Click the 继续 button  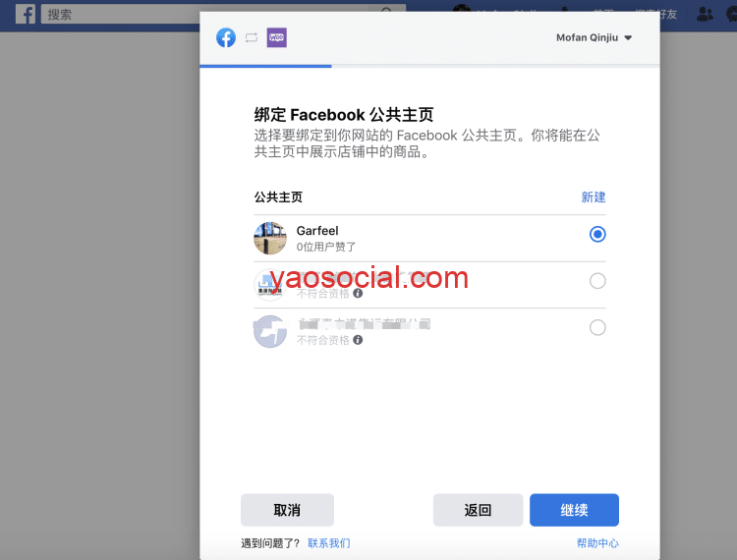click(574, 510)
